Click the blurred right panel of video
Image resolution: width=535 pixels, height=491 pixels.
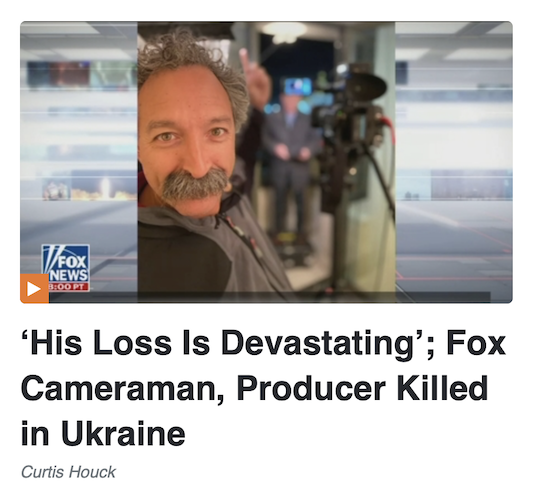454,162
